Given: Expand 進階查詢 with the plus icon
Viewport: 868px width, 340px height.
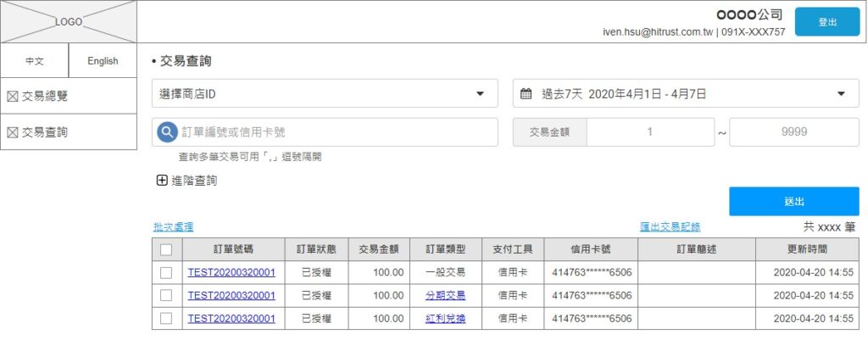Looking at the screenshot, I should tap(162, 180).
